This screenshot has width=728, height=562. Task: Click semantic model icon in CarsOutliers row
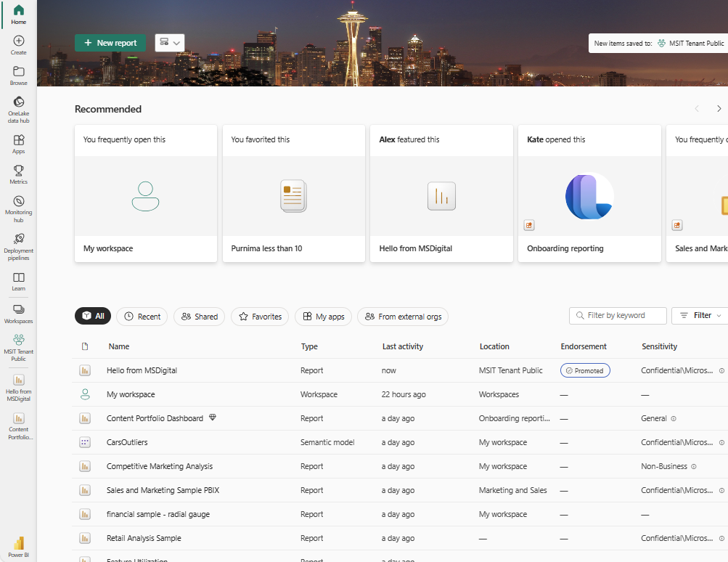point(85,442)
